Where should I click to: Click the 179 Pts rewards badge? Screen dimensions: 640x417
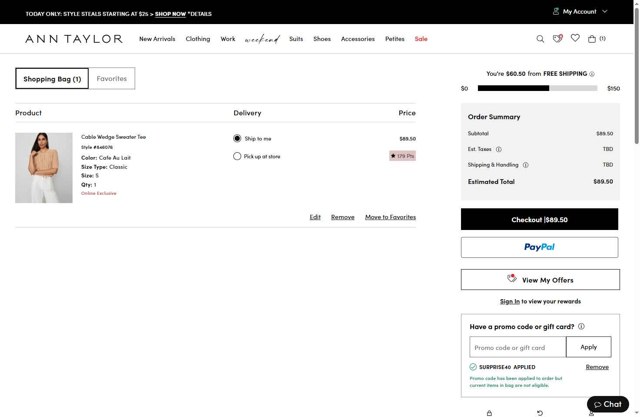pos(402,156)
